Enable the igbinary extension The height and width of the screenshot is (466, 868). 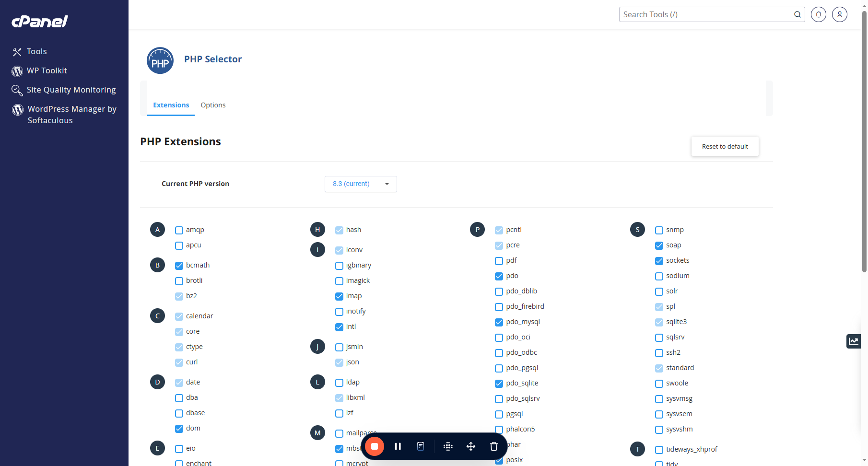tap(339, 266)
